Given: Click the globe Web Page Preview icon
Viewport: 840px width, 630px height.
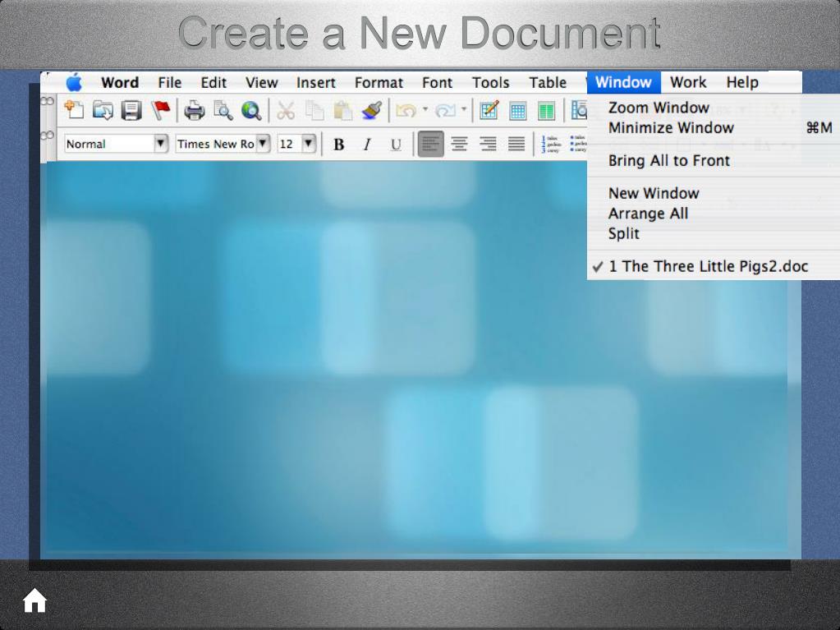Looking at the screenshot, I should tap(250, 110).
